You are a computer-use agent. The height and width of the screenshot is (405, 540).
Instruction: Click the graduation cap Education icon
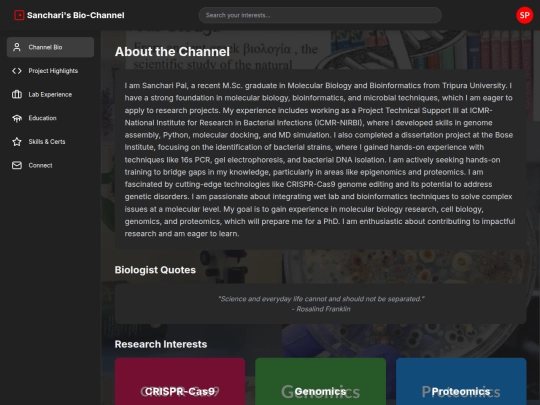tap(17, 118)
